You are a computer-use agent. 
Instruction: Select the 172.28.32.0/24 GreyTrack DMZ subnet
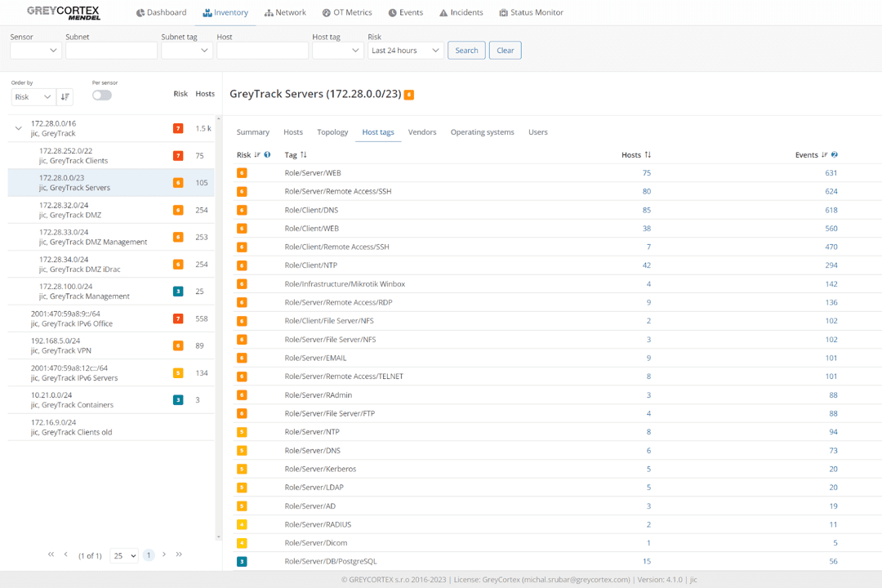(x=111, y=210)
